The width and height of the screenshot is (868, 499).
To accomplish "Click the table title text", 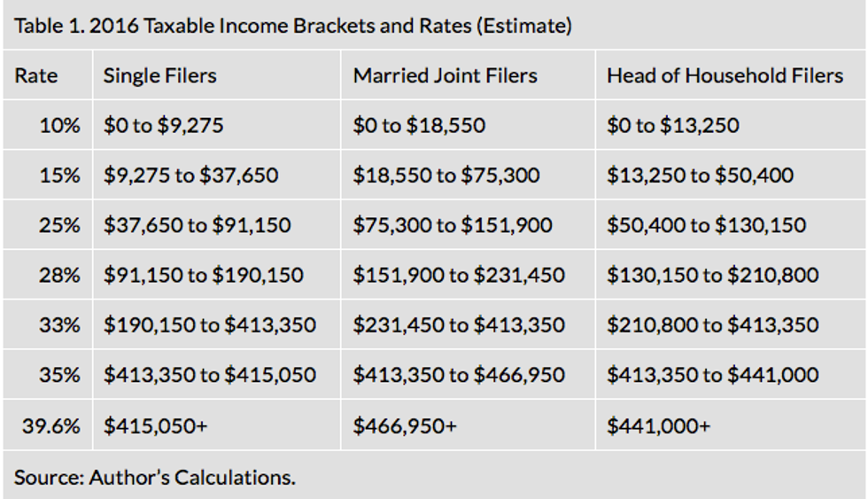I will [x=293, y=26].
